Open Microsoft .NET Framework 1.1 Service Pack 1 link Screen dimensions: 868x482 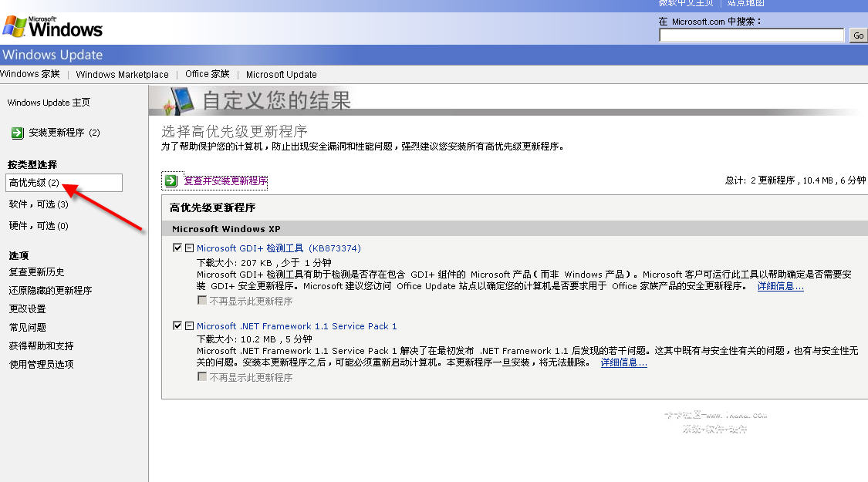[x=297, y=326]
